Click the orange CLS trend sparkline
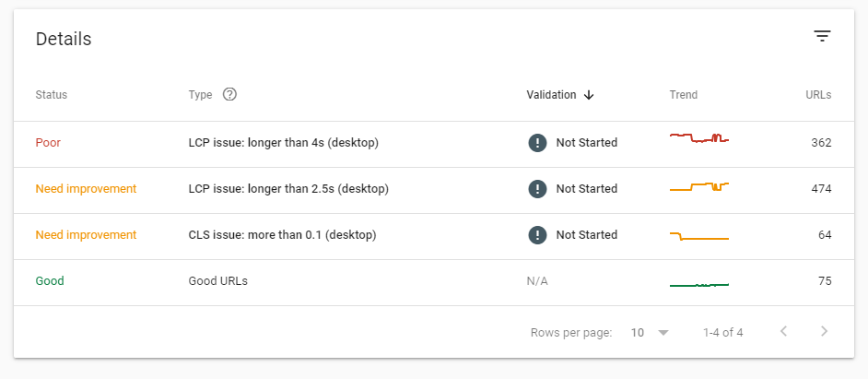The image size is (868, 379). [698, 237]
